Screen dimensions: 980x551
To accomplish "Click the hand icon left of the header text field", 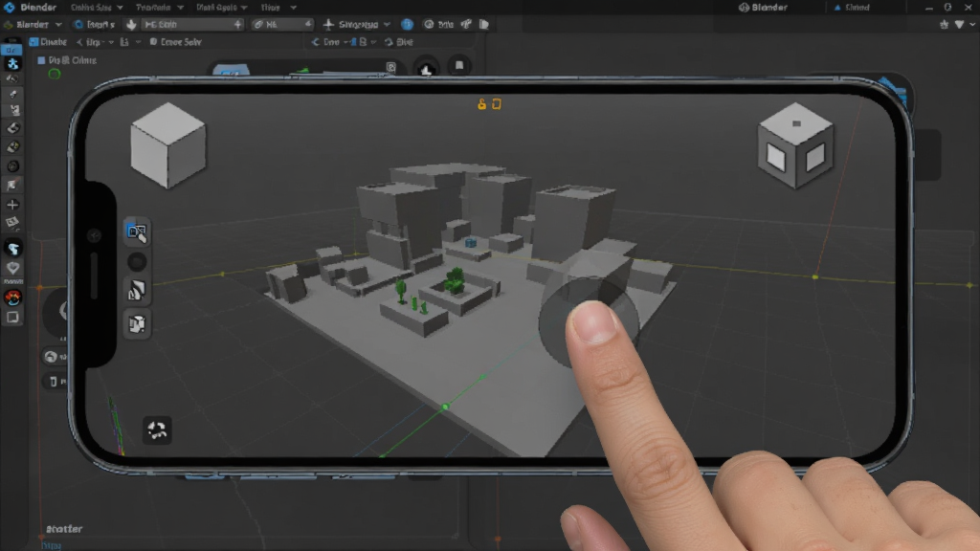I will (131, 24).
